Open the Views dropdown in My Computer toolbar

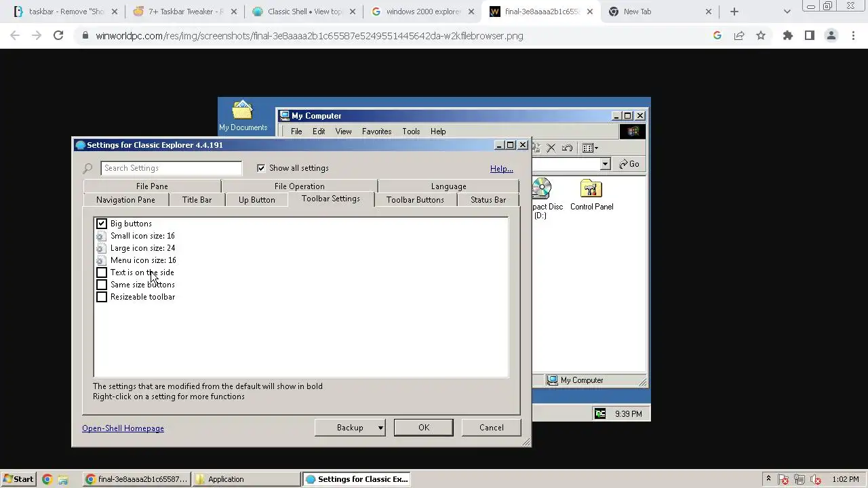tap(590, 148)
